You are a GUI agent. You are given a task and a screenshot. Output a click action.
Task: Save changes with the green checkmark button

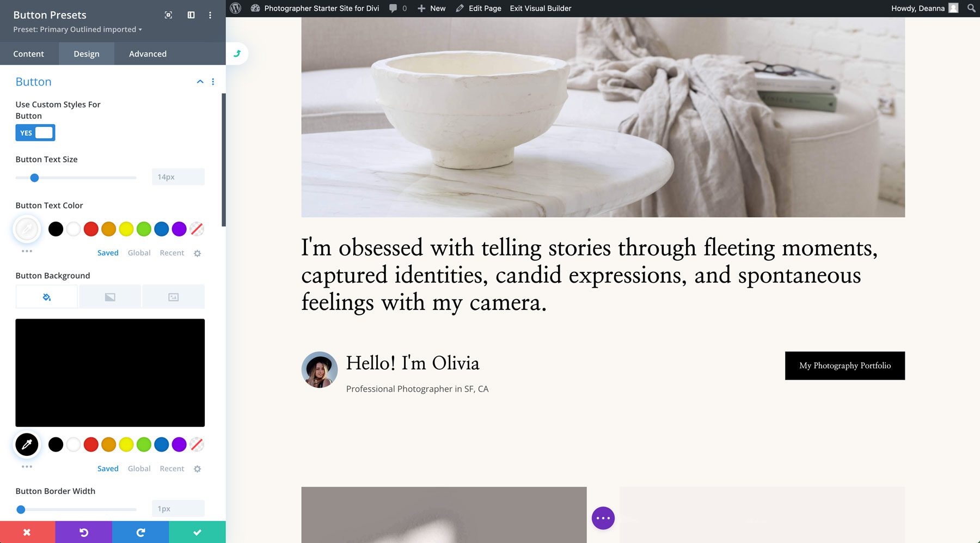(197, 532)
